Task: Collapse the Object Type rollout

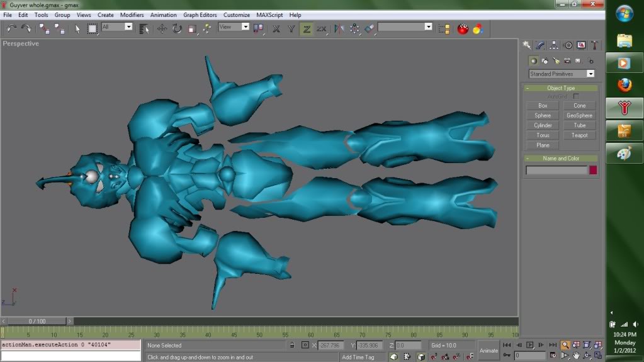Action: coord(561,88)
